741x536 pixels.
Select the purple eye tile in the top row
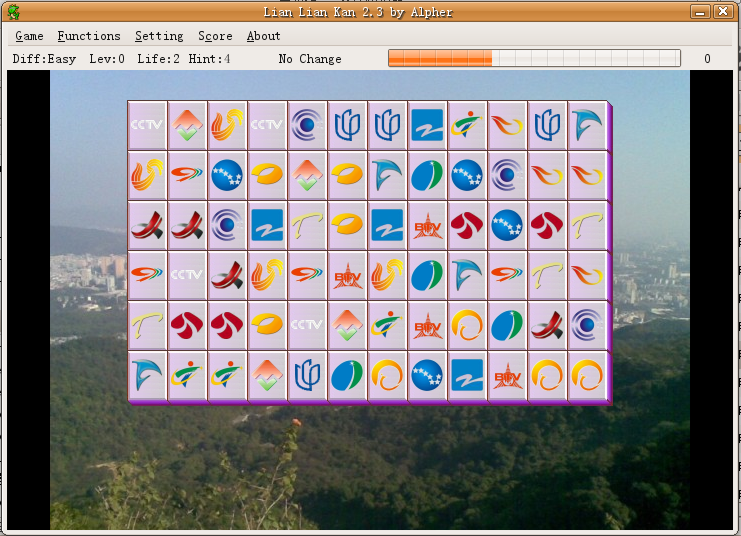tap(307, 125)
